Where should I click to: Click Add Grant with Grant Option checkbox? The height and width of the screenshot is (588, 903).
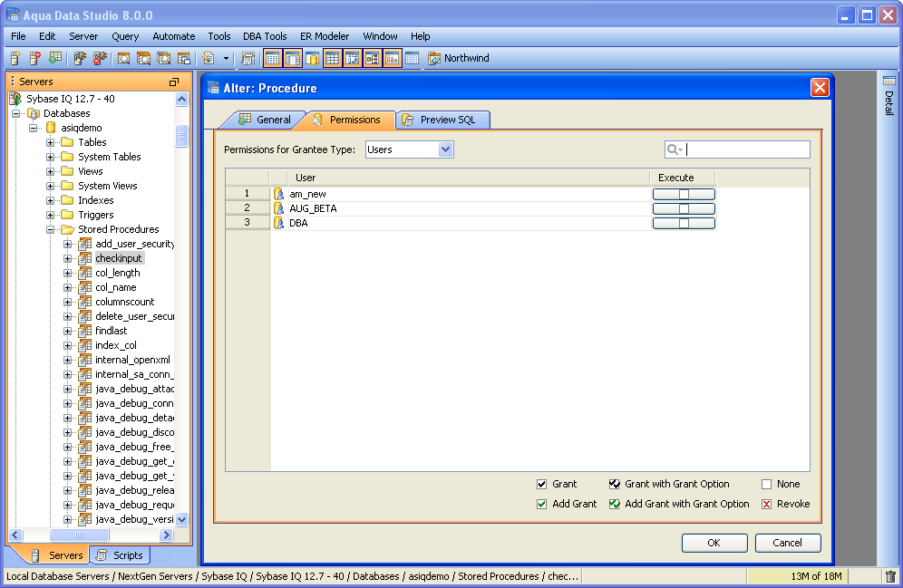(615, 504)
